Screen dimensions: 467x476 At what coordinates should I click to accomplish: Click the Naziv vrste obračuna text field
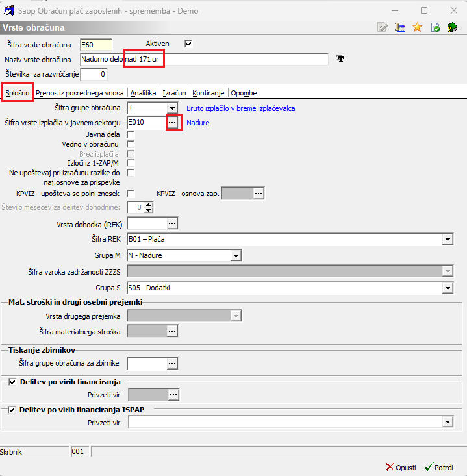coord(204,59)
